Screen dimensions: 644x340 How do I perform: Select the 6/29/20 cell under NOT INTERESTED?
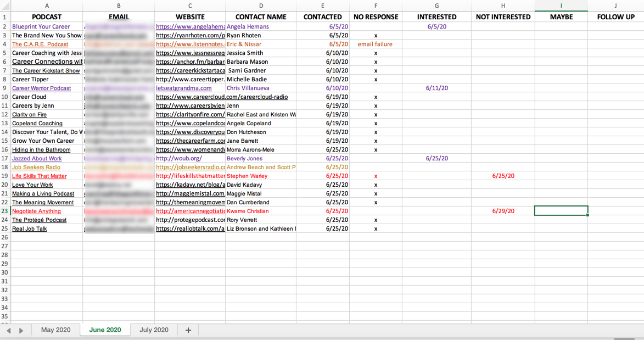(503, 211)
